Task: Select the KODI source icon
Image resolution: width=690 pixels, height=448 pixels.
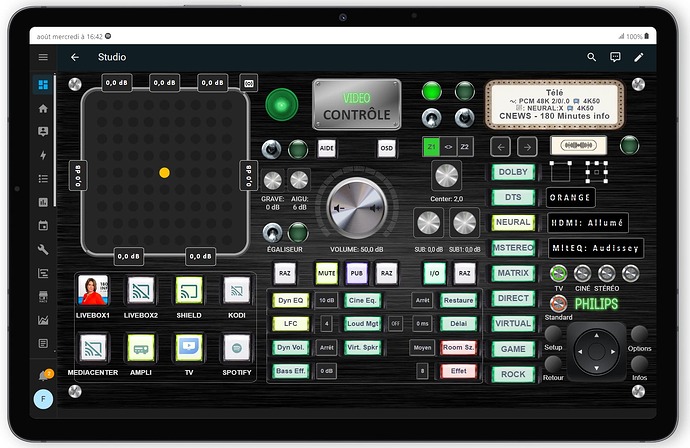Action: tap(237, 290)
